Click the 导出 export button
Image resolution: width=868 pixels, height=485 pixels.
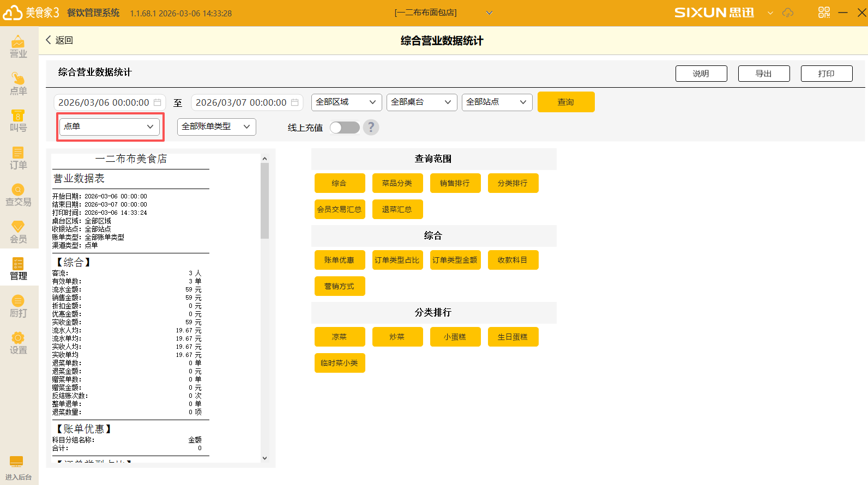coord(763,74)
